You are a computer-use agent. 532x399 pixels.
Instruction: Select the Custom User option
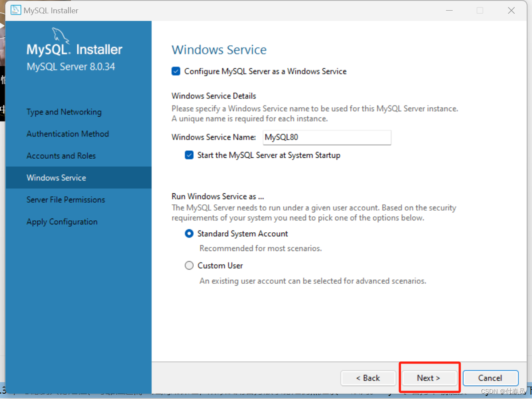pyautogui.click(x=189, y=265)
